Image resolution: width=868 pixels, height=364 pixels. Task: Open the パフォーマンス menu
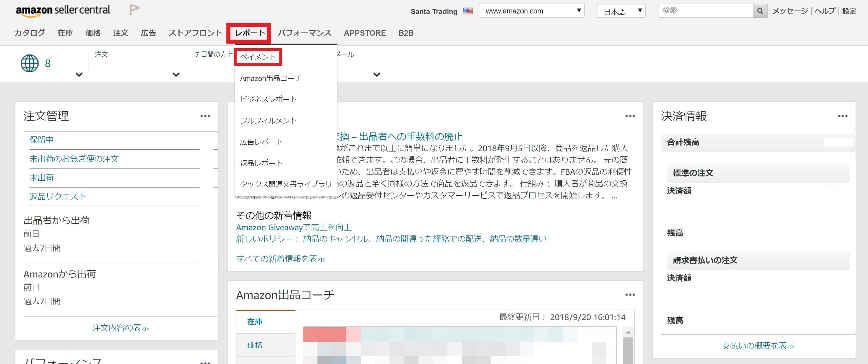tap(305, 33)
